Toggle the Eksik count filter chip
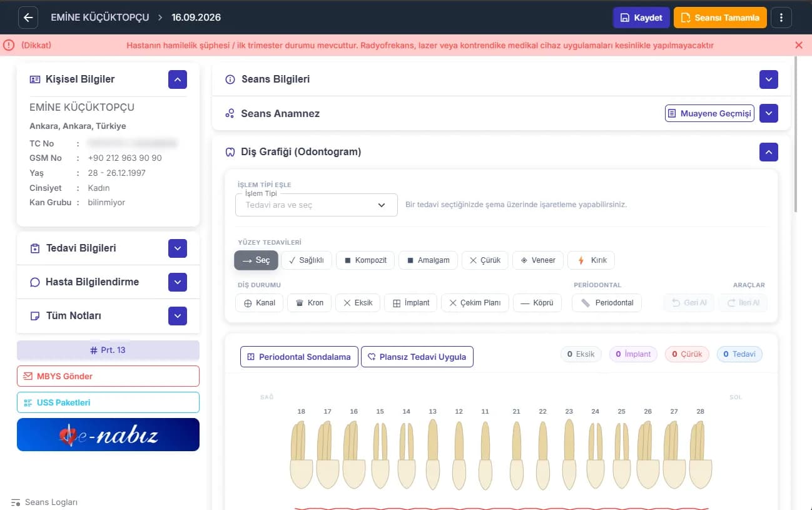The width and height of the screenshot is (812, 510). click(581, 354)
